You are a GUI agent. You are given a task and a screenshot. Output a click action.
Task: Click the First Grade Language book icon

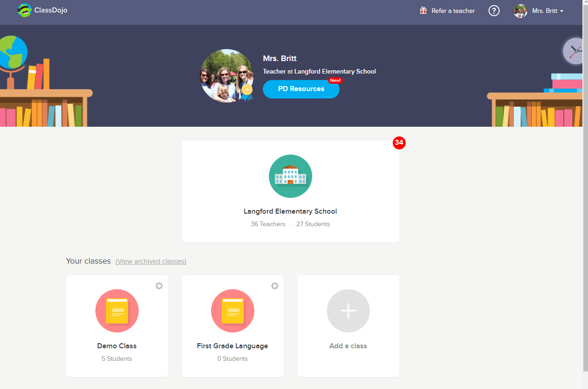pyautogui.click(x=233, y=311)
